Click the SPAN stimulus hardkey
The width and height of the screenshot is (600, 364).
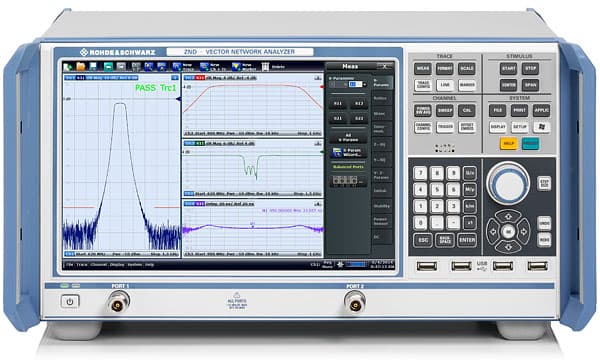(530, 85)
